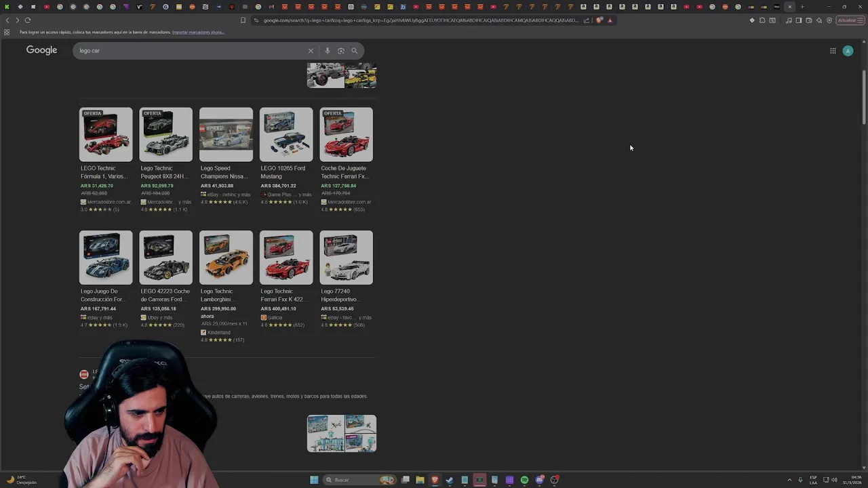Open the volume control in tray

point(834,480)
